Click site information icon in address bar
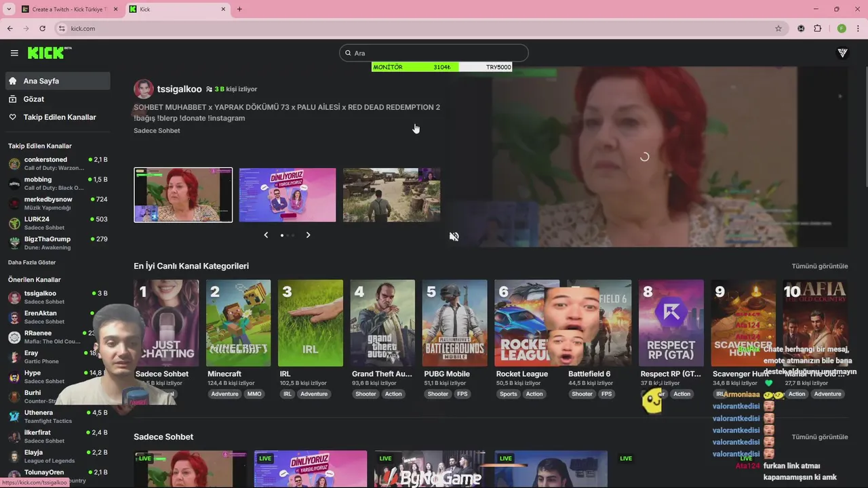The height and width of the screenshot is (488, 868). [x=62, y=28]
